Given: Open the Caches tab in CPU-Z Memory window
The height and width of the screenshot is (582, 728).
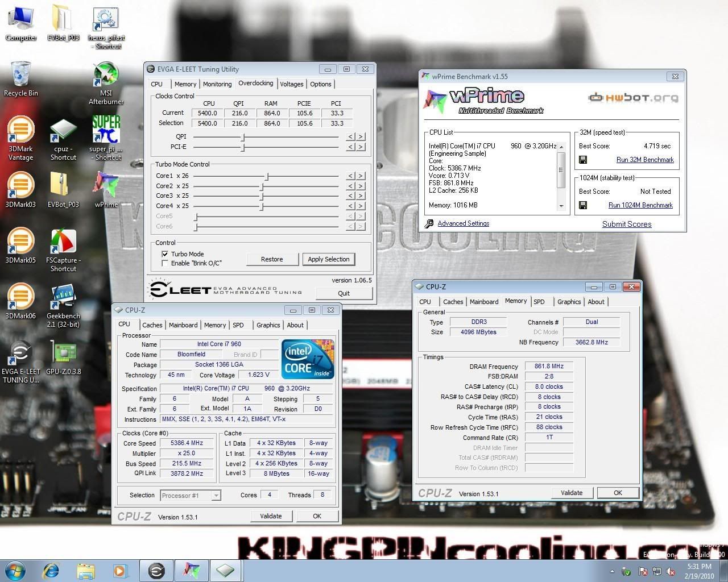Looking at the screenshot, I should [x=453, y=302].
